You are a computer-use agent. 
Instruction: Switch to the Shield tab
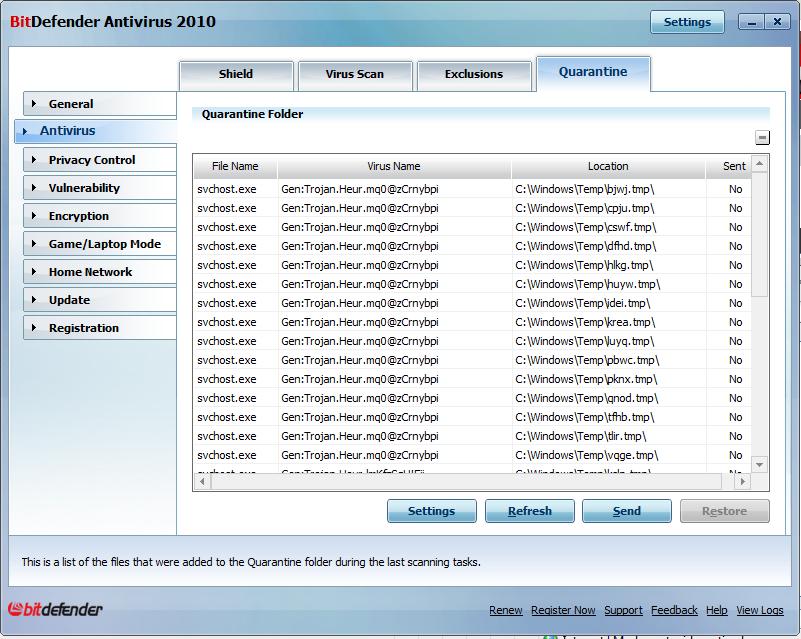236,75
